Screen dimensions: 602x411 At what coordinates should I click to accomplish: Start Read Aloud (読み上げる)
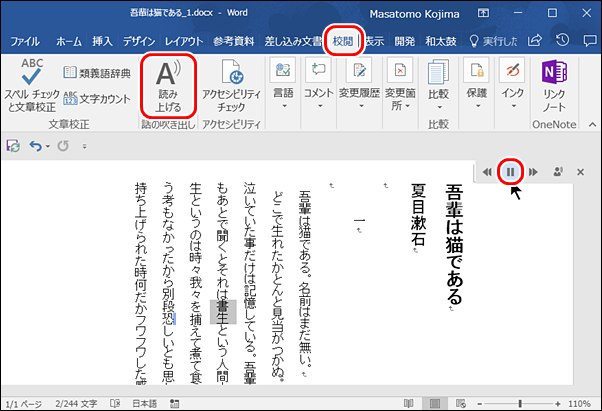click(168, 86)
